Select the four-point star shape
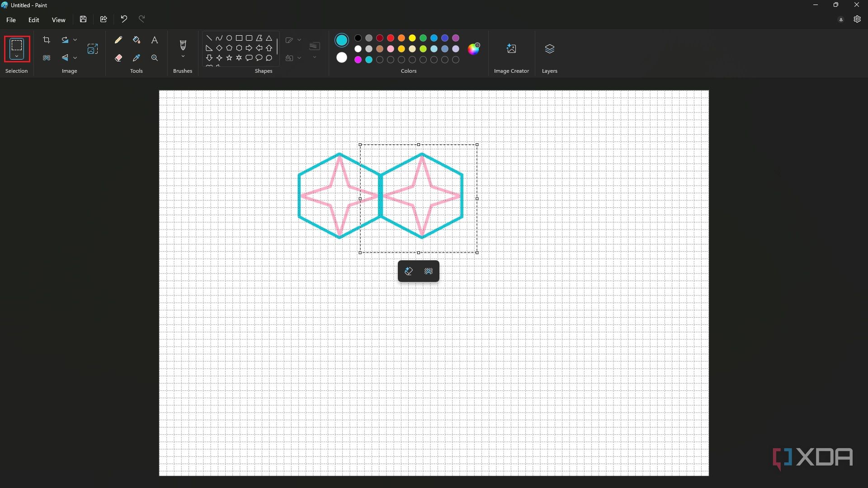 (219, 58)
